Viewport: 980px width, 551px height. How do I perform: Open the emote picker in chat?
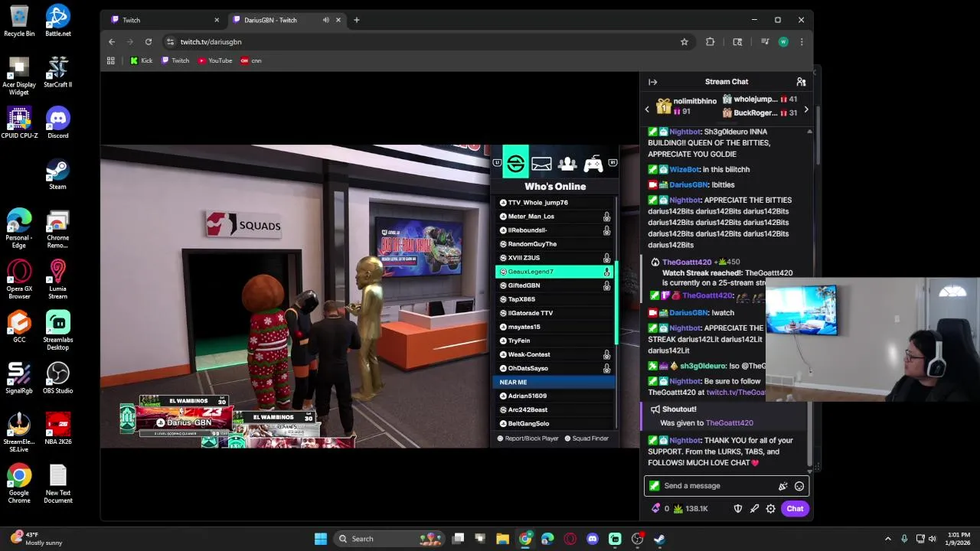[799, 486]
